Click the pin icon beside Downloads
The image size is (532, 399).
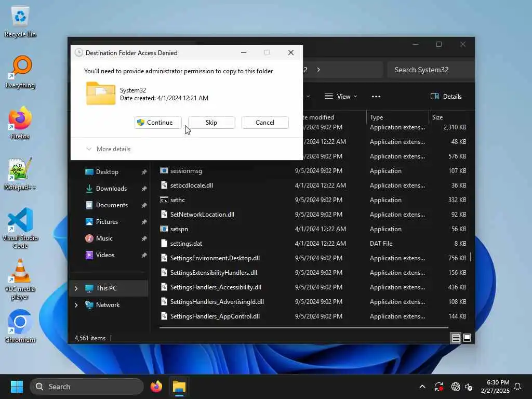click(x=144, y=189)
